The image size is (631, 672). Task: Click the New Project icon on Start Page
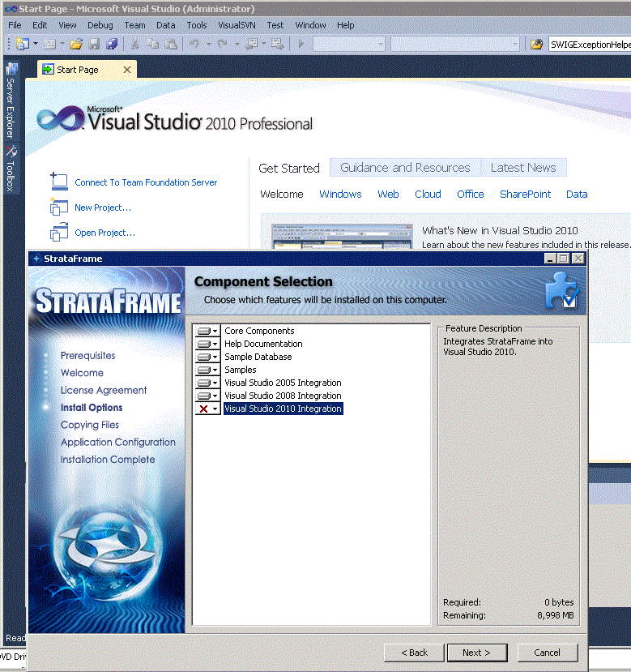pos(59,208)
